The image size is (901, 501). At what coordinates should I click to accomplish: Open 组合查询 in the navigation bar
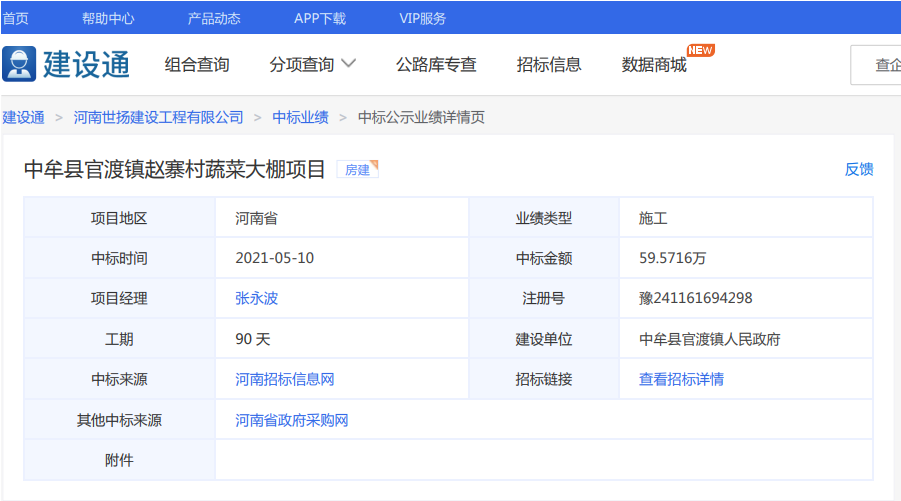pyautogui.click(x=197, y=65)
